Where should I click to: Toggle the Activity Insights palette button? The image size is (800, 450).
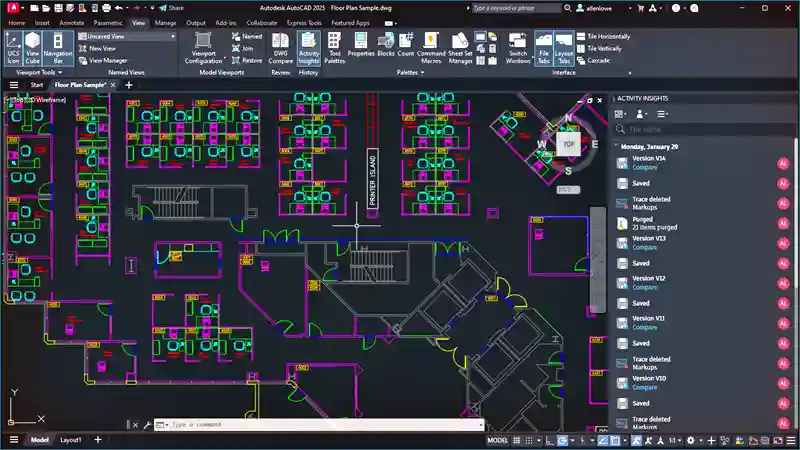click(x=309, y=47)
